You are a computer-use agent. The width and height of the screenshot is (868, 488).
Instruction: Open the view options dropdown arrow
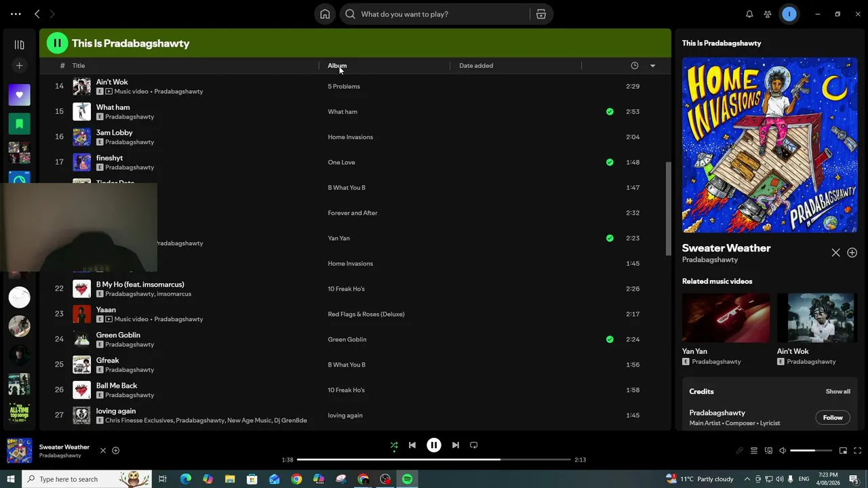tap(652, 66)
